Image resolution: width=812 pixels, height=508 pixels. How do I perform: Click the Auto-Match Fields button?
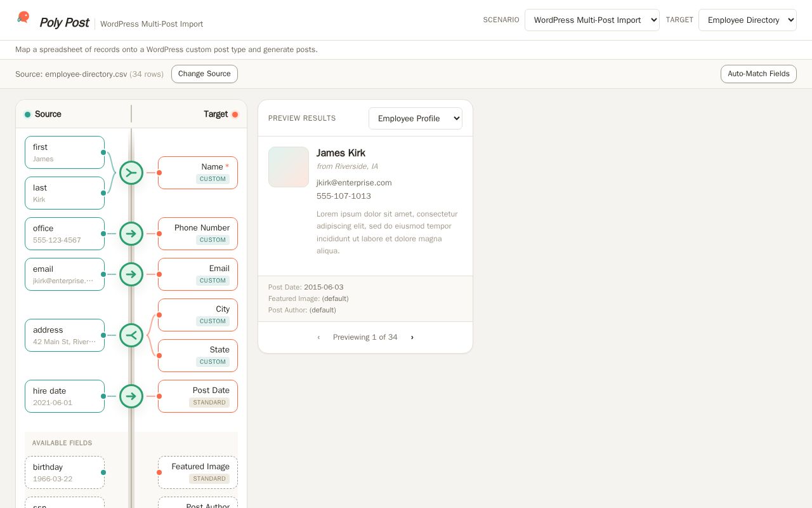click(759, 74)
